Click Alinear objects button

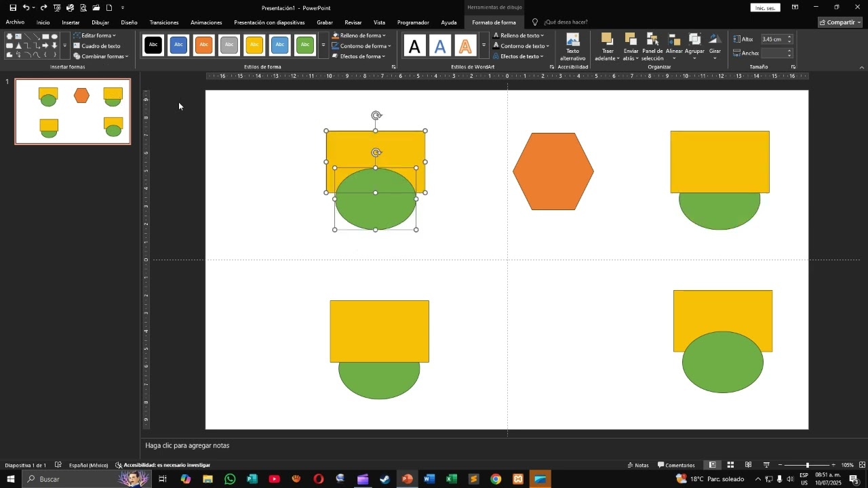point(674,47)
